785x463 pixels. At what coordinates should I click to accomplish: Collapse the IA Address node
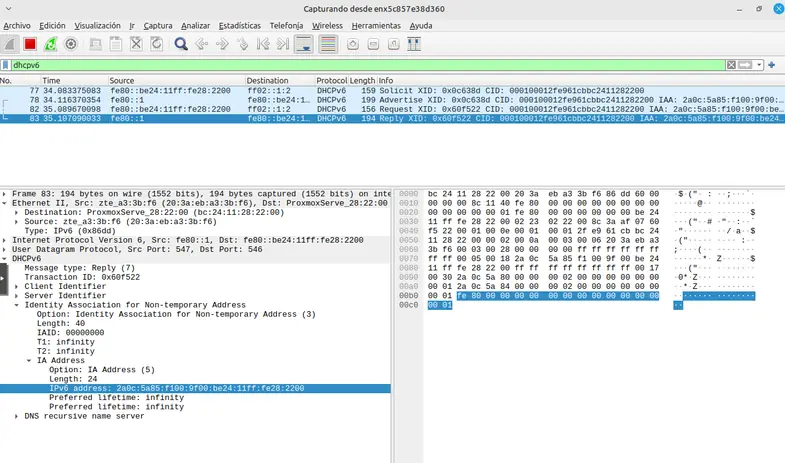pyautogui.click(x=29, y=360)
